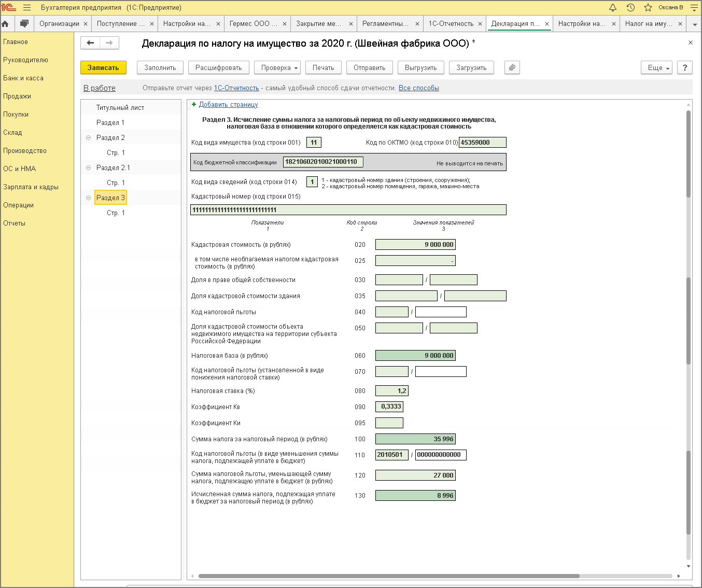Click the Загрузить button

pos(471,67)
